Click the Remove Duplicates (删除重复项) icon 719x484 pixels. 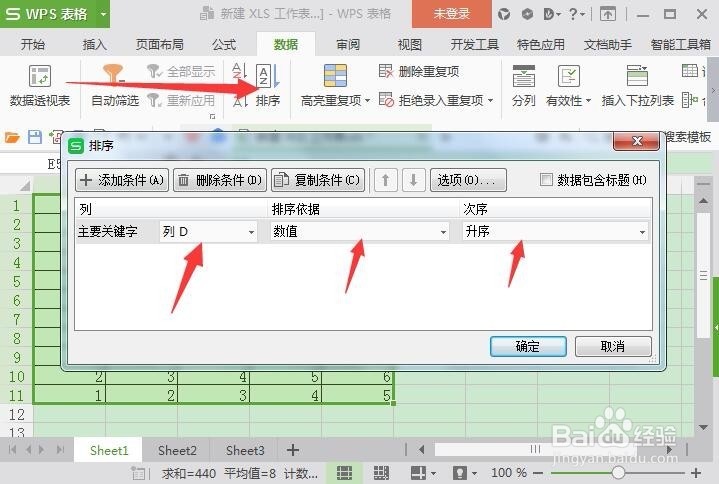click(386, 71)
